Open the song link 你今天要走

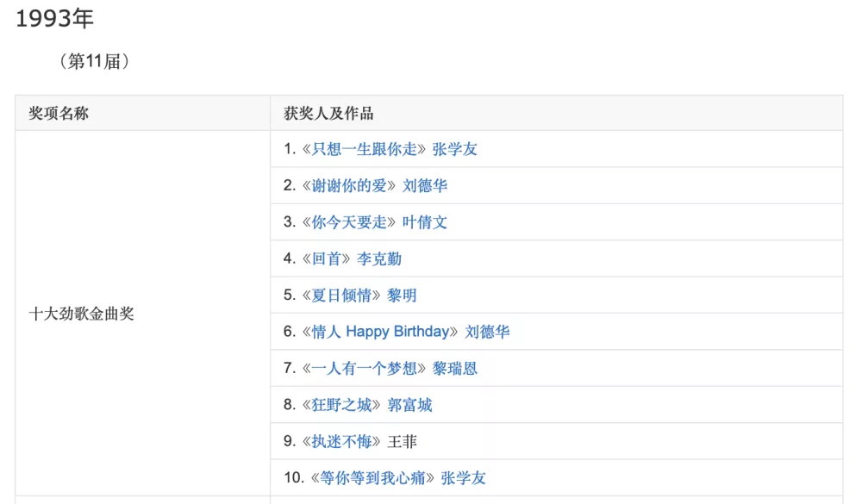click(349, 222)
